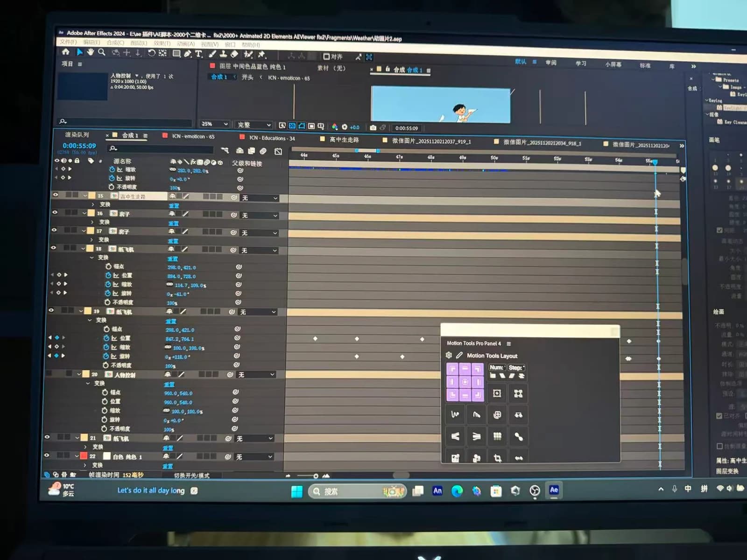
Task: Choose the Zoom magnifier tool
Action: (x=102, y=52)
